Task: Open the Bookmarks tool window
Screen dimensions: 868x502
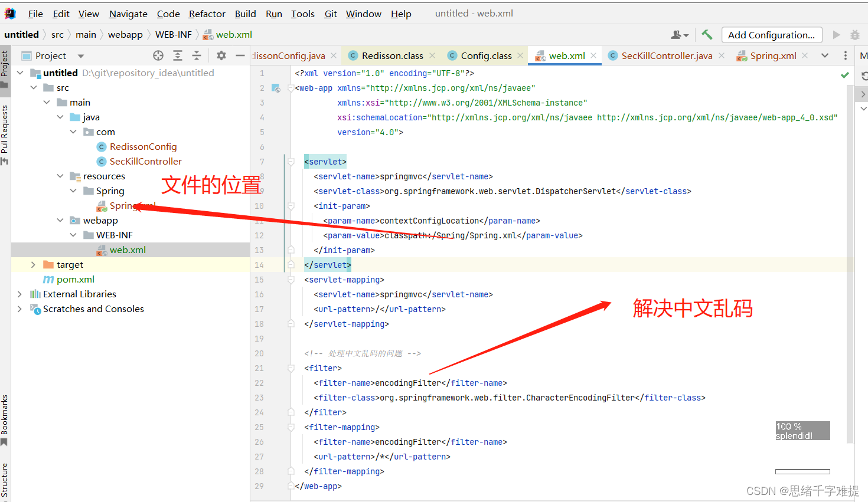Action: (x=5, y=420)
